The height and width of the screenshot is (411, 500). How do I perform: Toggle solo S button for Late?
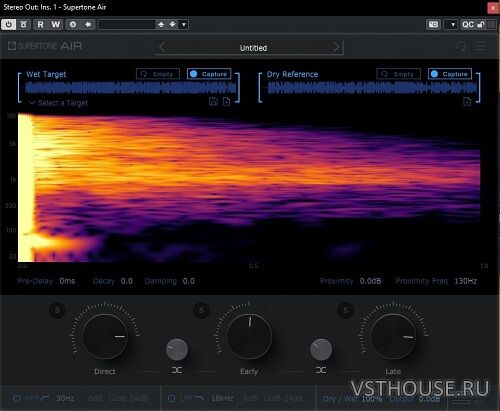pos(346,311)
